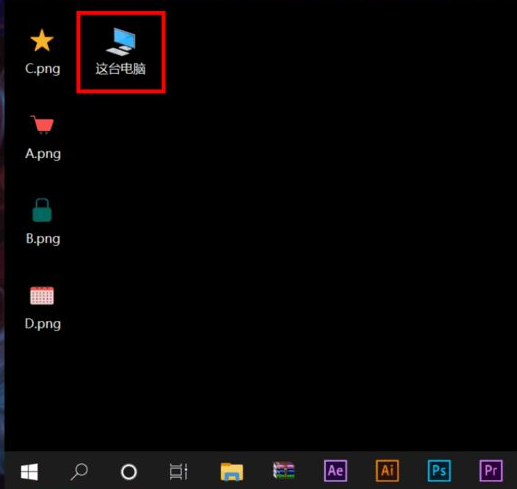The width and height of the screenshot is (517, 489).
Task: Launch WinRAR from taskbar
Action: 284,471
